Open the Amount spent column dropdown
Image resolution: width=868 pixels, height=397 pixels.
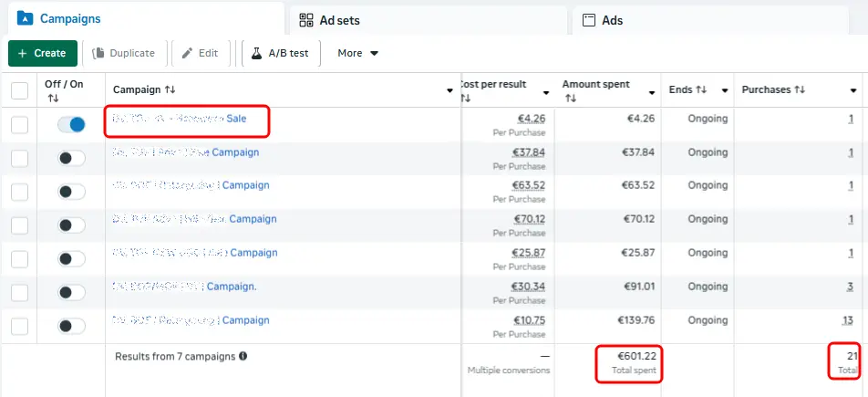click(652, 92)
